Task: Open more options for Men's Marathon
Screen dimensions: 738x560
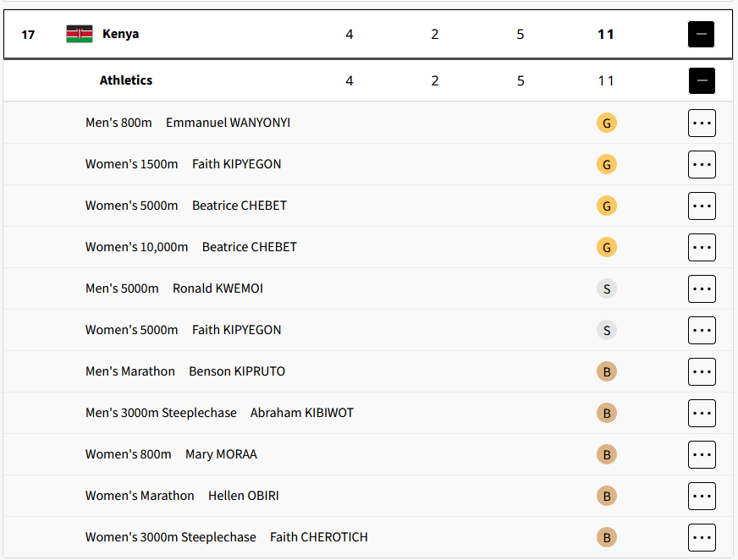Action: [702, 371]
